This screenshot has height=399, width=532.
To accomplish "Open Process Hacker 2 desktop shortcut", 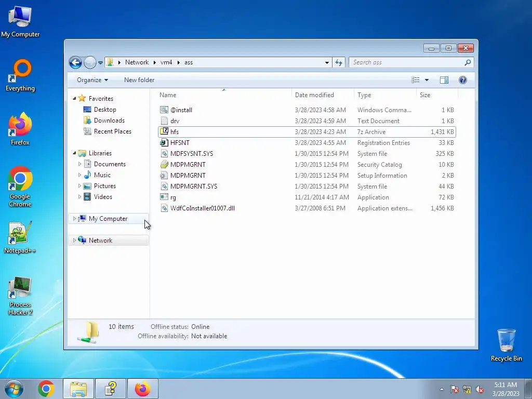I will click(x=20, y=296).
